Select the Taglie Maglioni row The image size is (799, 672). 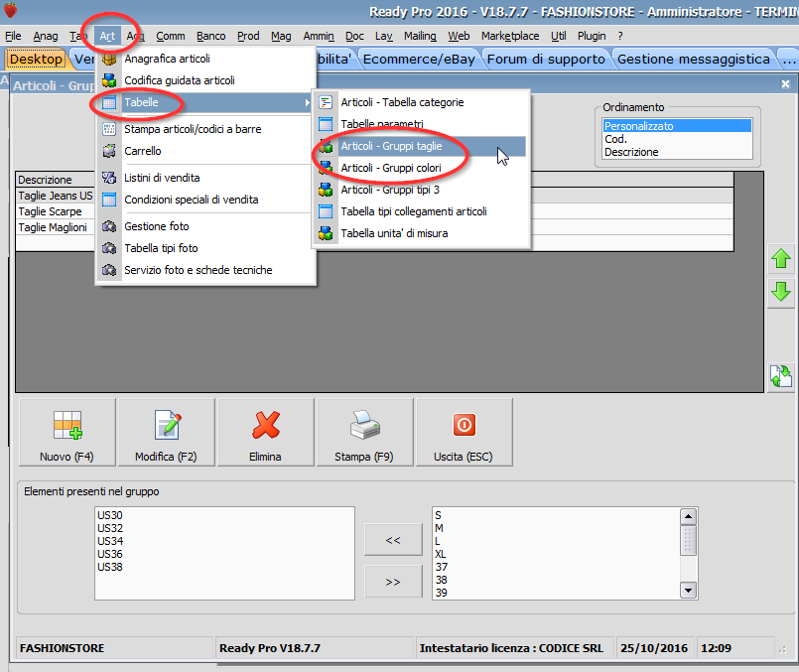(x=56, y=227)
